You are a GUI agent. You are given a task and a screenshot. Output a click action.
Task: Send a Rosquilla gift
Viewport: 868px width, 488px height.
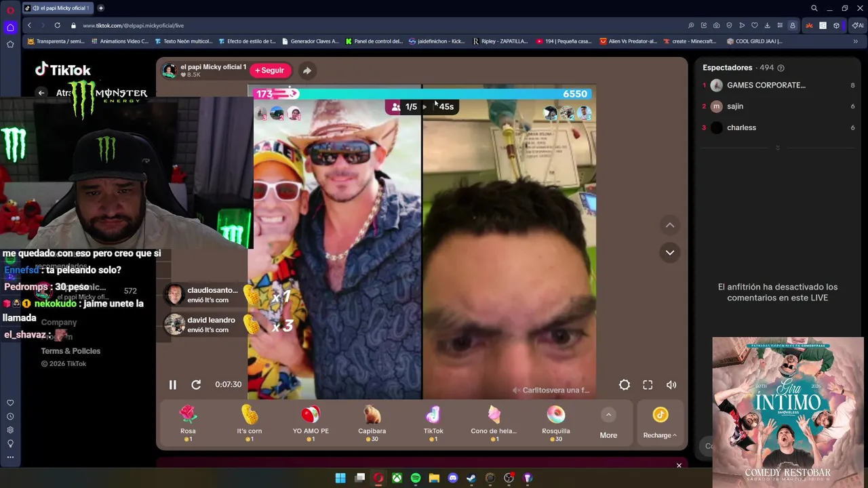tap(556, 424)
